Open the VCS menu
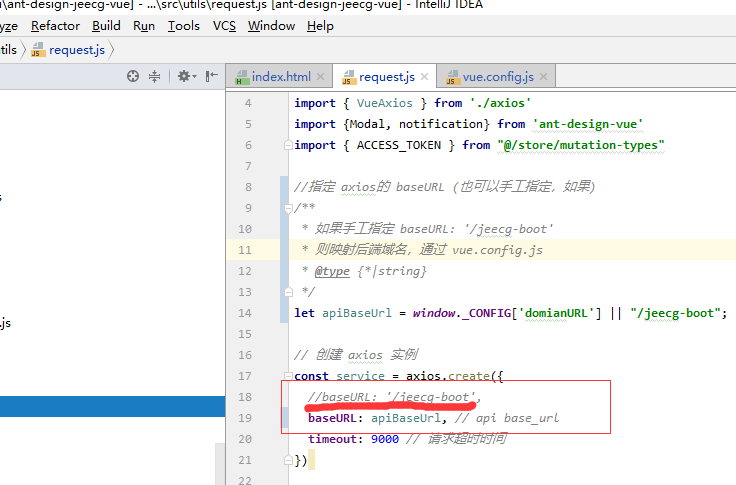736x485 pixels. point(224,26)
